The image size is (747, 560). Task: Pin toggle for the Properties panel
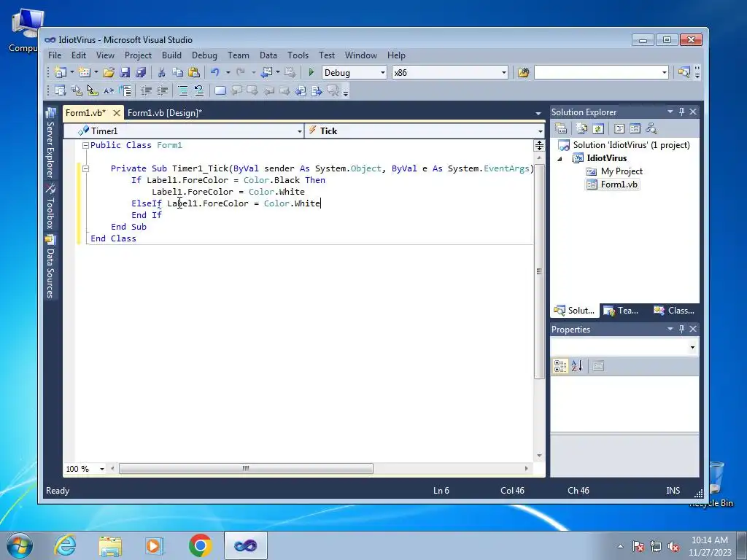[682, 329]
